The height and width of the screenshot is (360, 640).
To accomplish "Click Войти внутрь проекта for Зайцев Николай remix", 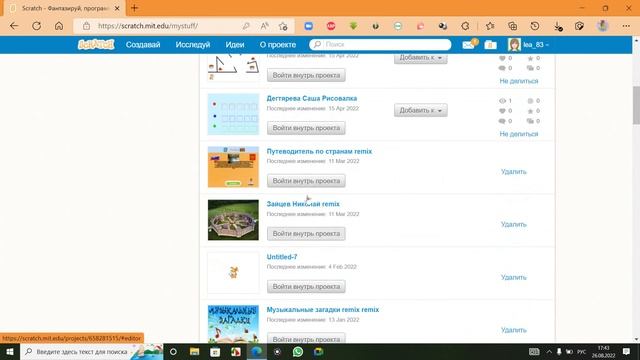I will [x=306, y=233].
